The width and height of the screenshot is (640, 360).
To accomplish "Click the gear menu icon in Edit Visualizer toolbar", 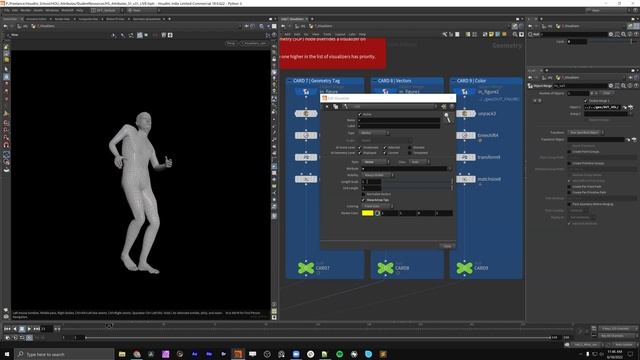I will click(444, 107).
